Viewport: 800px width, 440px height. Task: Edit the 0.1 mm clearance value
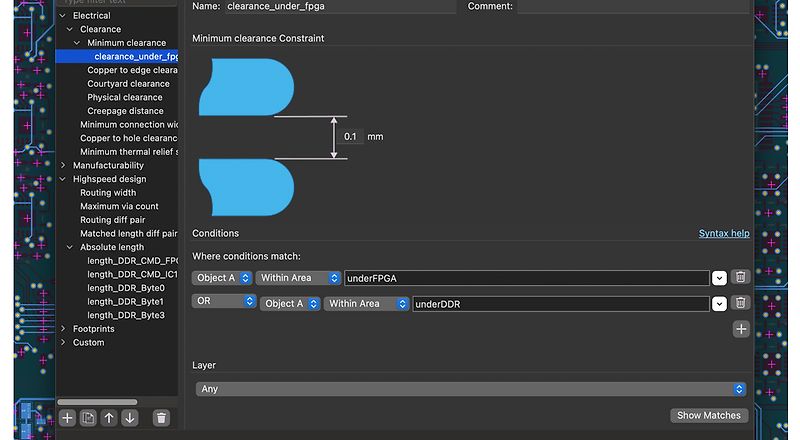click(x=350, y=137)
